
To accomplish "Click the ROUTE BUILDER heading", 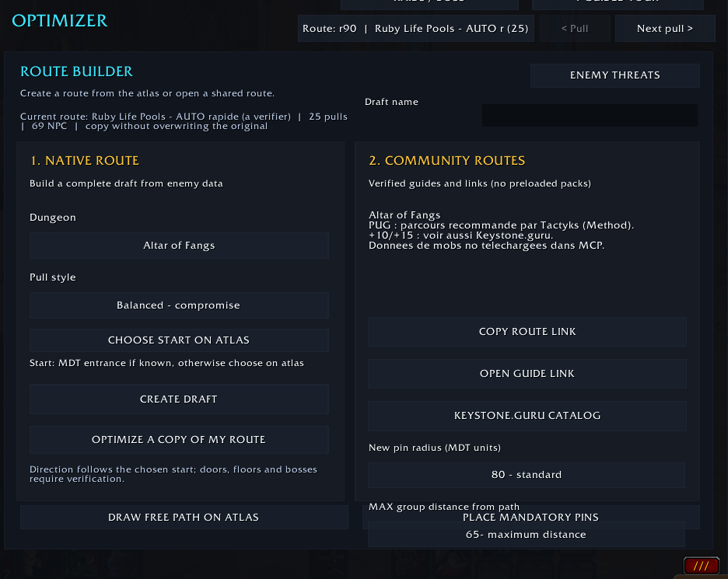I will (x=76, y=72).
